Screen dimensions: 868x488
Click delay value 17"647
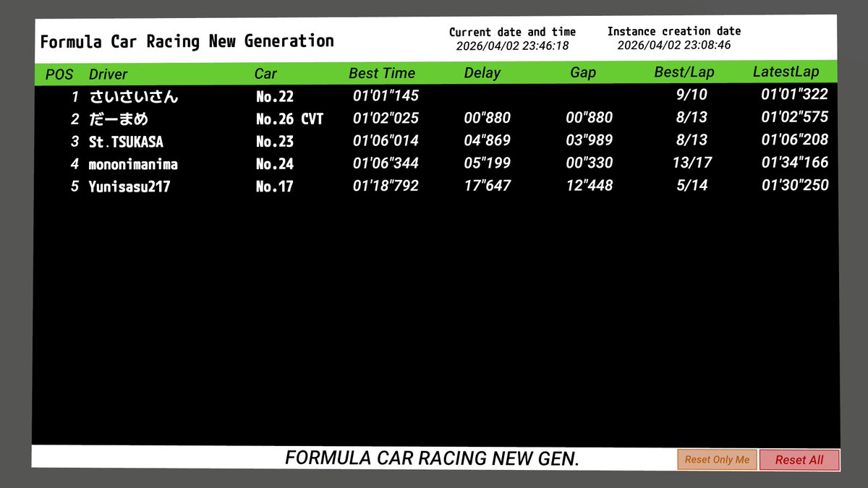488,186
